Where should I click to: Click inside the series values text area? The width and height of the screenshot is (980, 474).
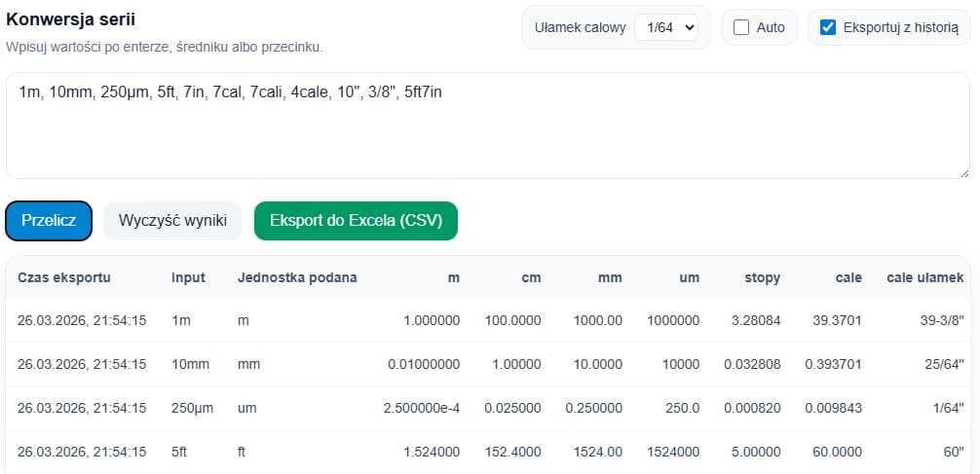point(487,126)
